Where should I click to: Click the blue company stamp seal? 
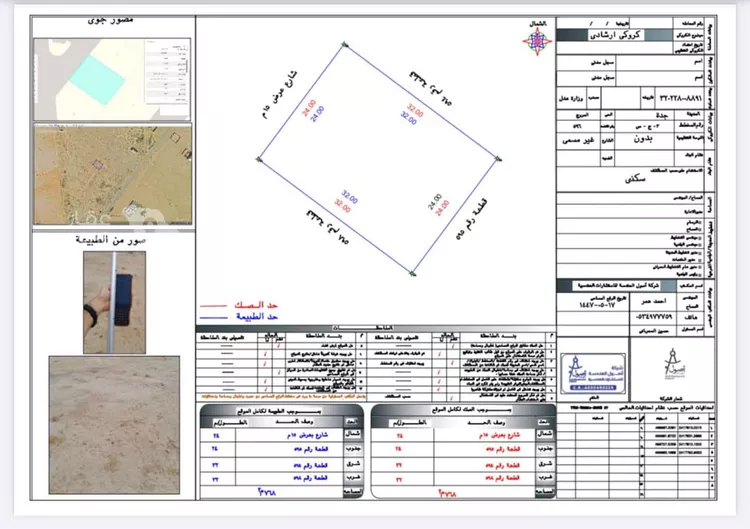[x=593, y=374]
